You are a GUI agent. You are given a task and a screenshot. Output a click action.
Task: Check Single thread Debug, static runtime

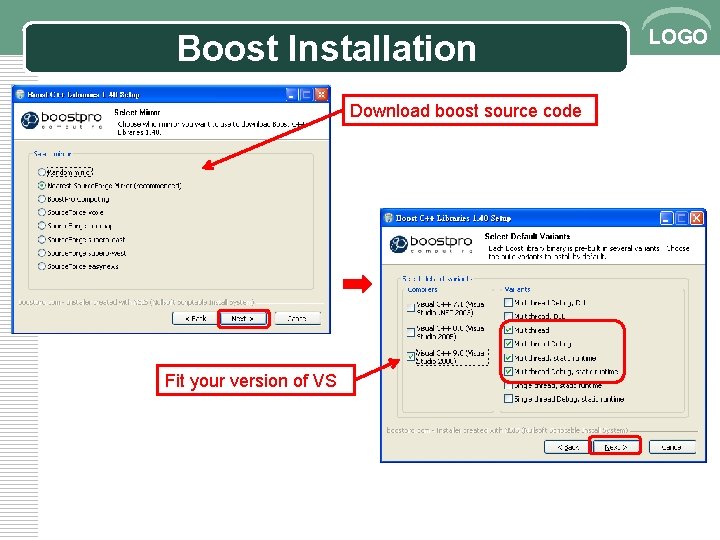tap(508, 399)
